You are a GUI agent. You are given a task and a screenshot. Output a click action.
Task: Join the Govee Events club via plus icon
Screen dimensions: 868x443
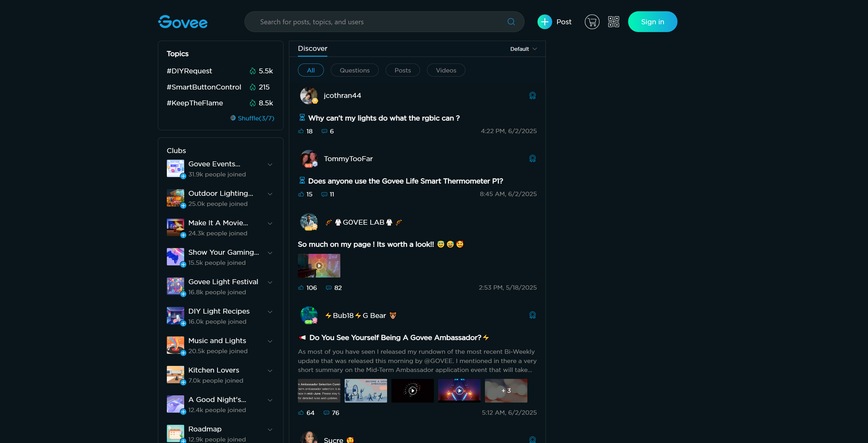[x=183, y=176]
